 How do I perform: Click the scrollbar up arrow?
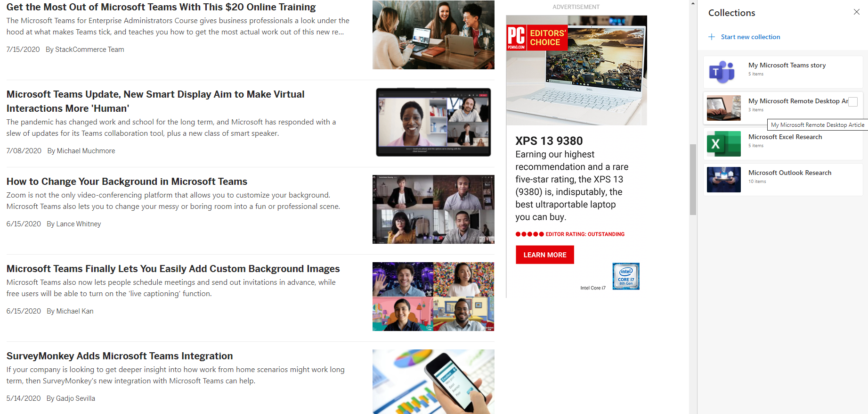click(693, 3)
